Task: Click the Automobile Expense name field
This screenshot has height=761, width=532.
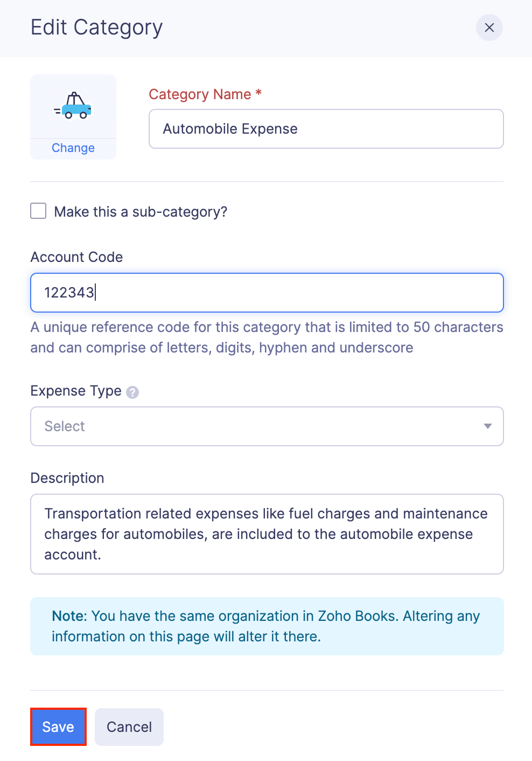Action: (326, 129)
